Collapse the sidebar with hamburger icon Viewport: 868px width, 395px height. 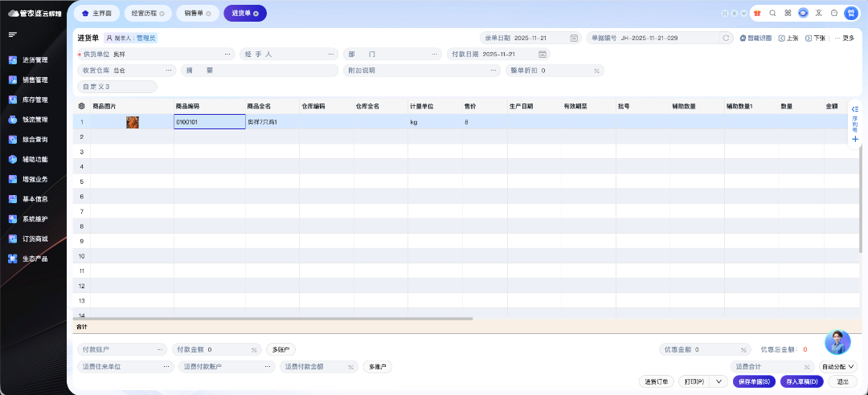[13, 35]
